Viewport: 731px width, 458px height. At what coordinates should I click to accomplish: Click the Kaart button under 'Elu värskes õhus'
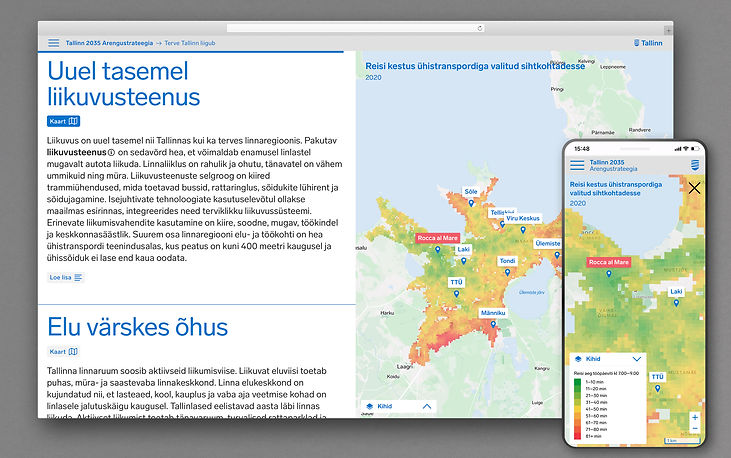[x=63, y=352]
